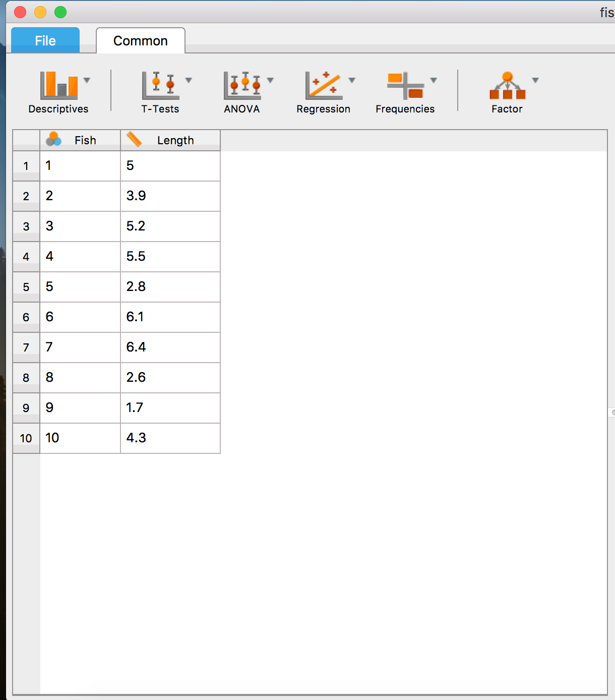Click Length cell with value 2.6
Image resolution: width=615 pixels, height=700 pixels.
point(170,378)
